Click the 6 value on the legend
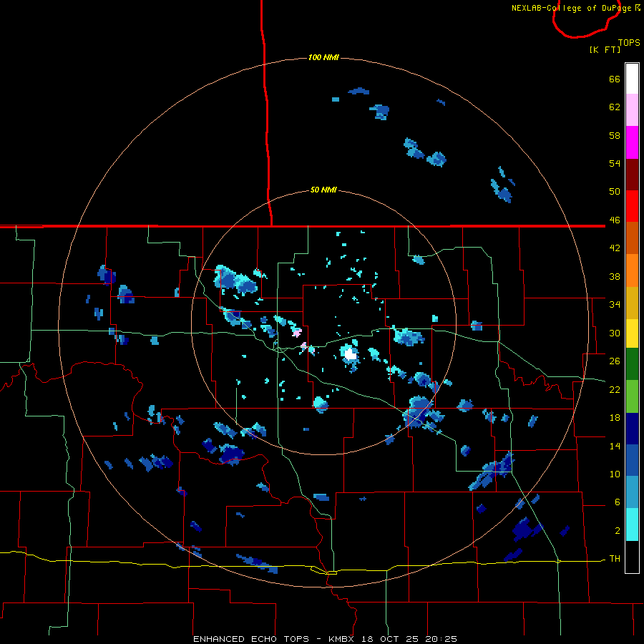 point(618,502)
